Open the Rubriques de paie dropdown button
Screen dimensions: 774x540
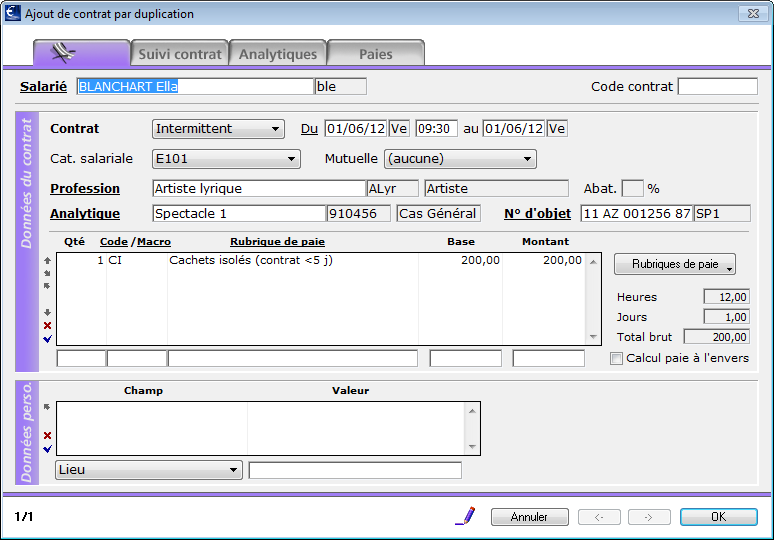[x=675, y=264]
